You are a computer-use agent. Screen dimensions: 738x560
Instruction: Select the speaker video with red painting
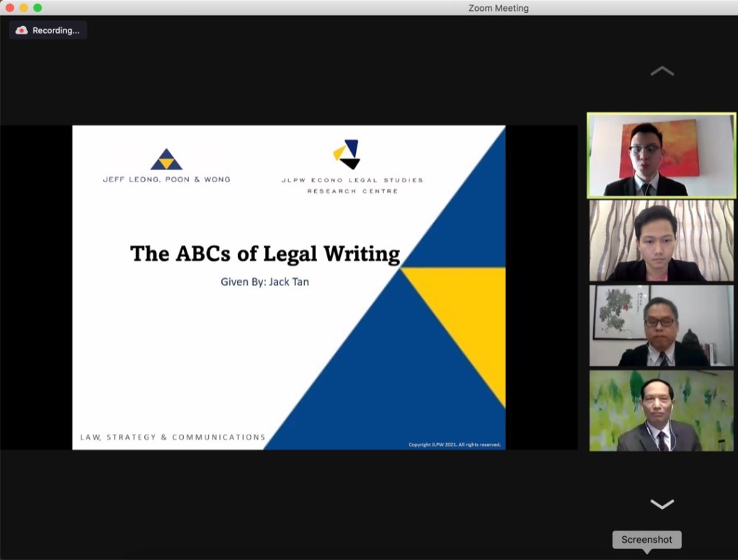pos(661,155)
